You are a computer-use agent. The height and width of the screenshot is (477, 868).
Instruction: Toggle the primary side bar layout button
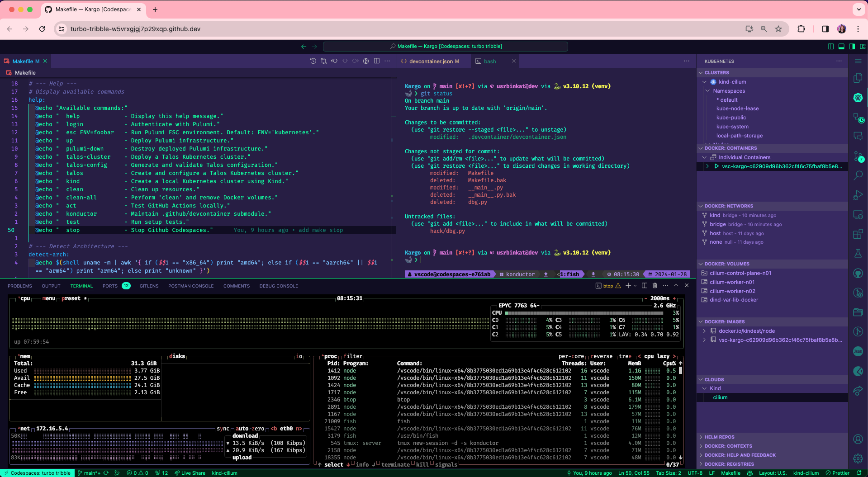(831, 46)
